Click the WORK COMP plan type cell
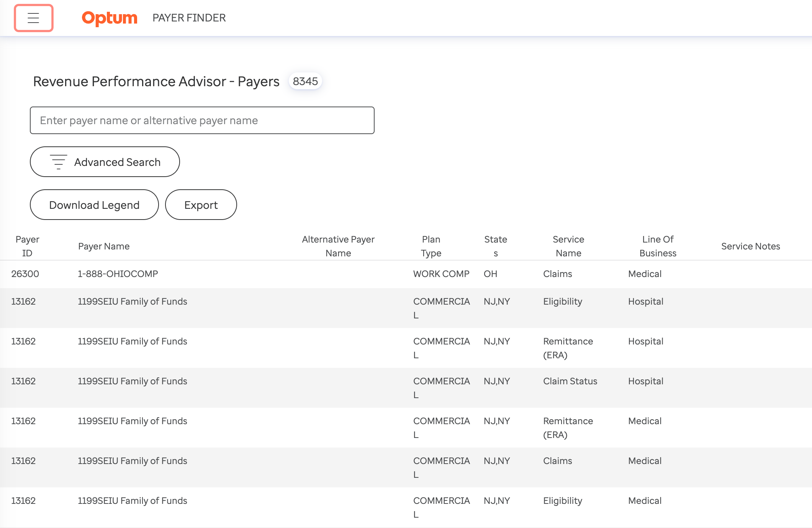Viewport: 812px width, 528px height. click(441, 274)
